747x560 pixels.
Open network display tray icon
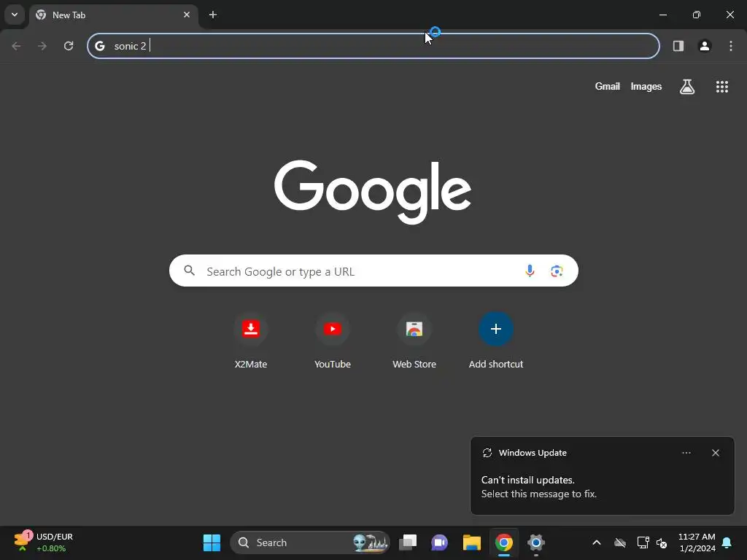(643, 542)
